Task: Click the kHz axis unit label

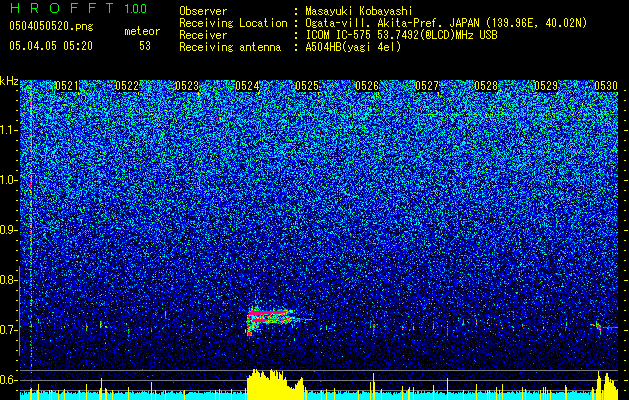Action: (x=9, y=81)
